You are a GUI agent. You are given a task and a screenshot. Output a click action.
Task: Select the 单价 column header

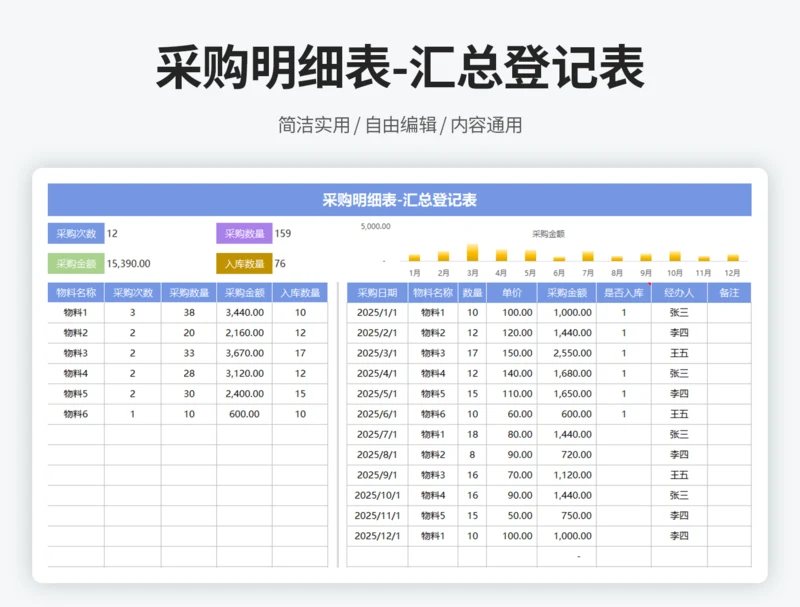[512, 293]
